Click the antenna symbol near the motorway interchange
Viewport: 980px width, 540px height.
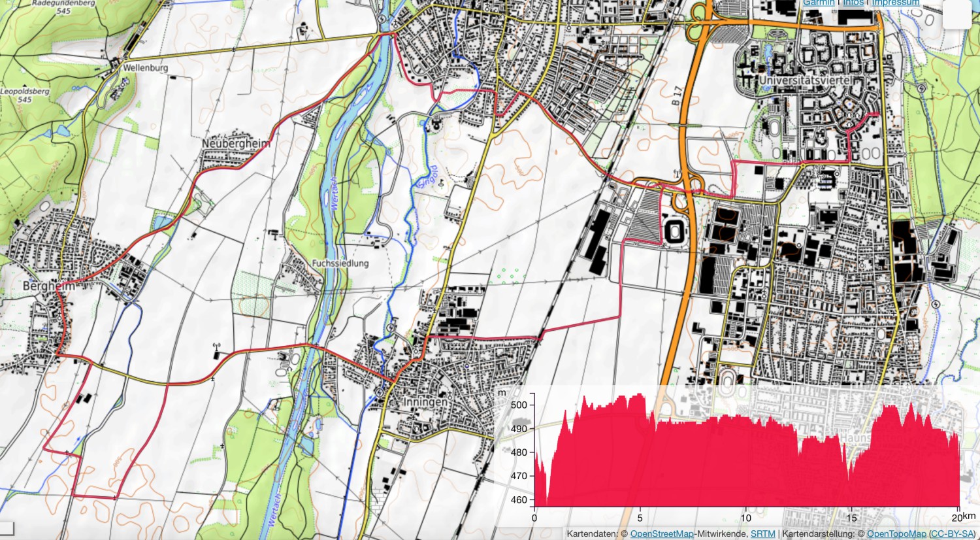[x=678, y=173]
